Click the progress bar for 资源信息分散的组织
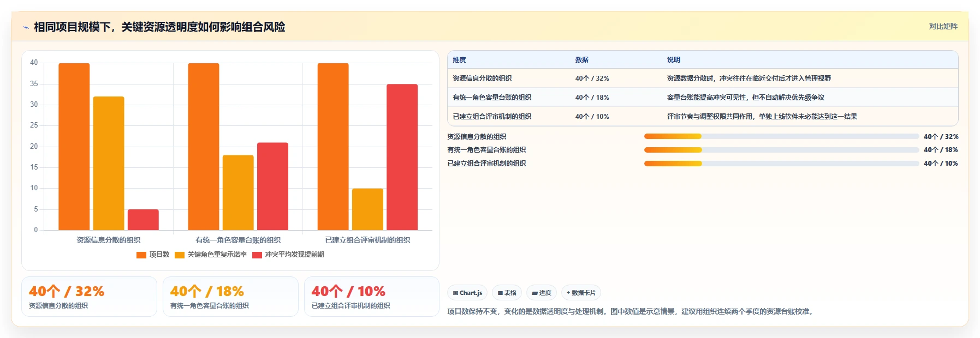 781,136
